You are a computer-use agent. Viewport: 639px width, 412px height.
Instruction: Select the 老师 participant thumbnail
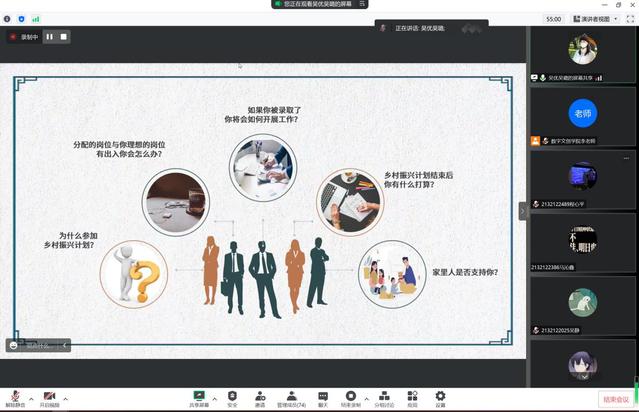[x=582, y=112]
